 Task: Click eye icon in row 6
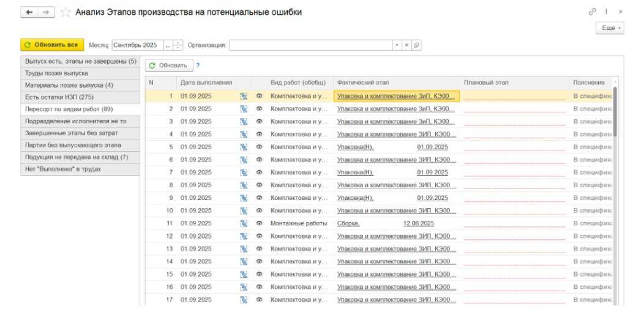[259, 160]
